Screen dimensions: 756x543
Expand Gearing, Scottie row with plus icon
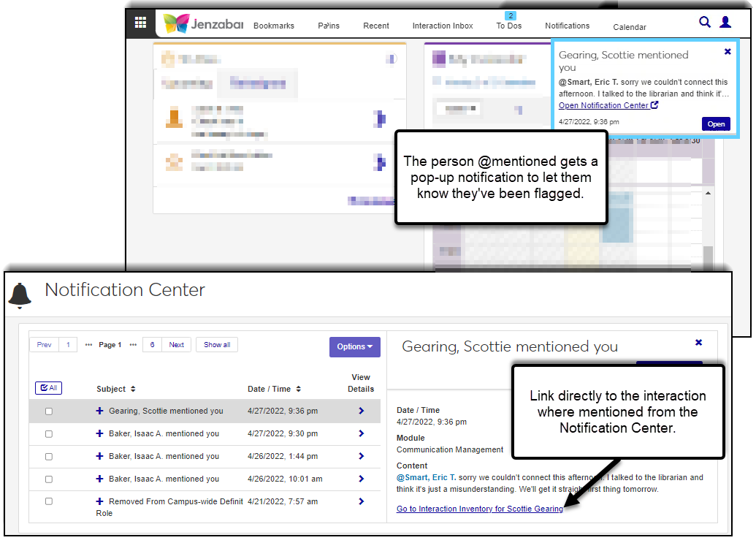[x=100, y=411]
